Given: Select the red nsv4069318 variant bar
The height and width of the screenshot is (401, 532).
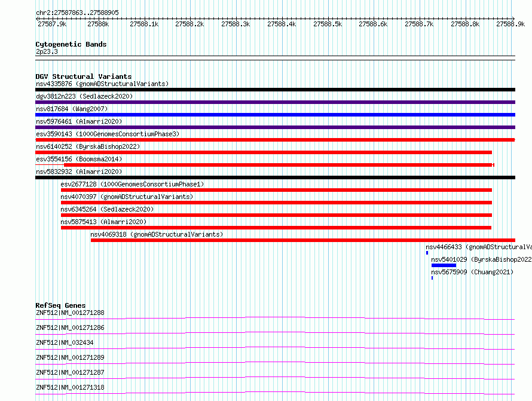Looking at the screenshot, I should (x=303, y=240).
